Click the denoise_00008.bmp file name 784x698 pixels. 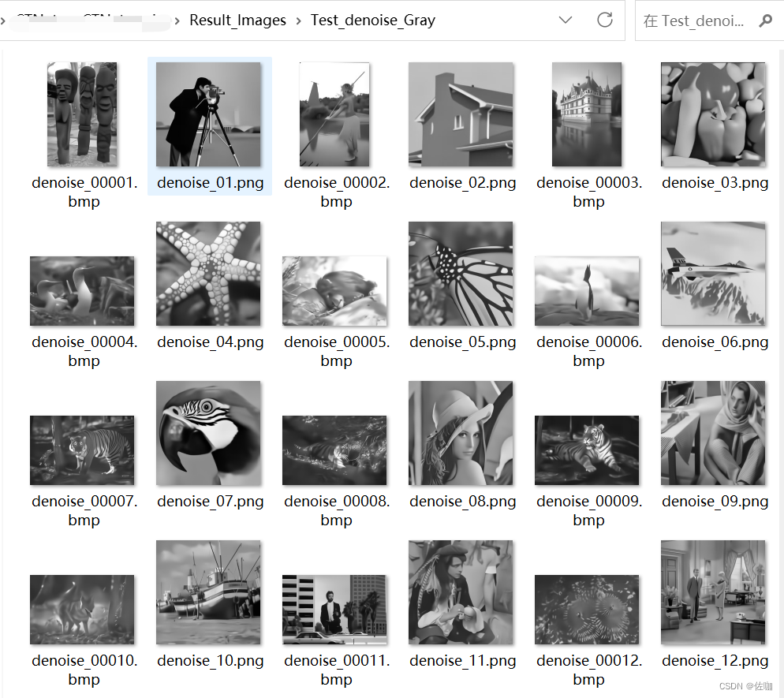pyautogui.click(x=337, y=510)
